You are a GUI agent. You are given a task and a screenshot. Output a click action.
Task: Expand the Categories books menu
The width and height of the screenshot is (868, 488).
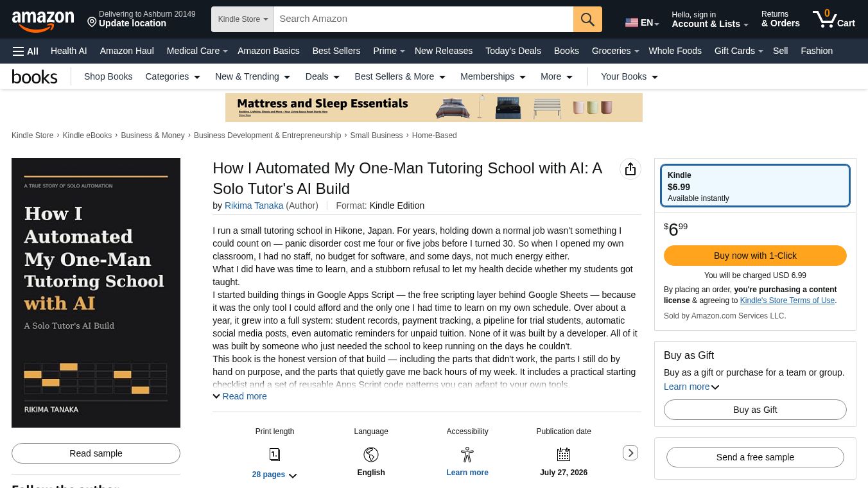coord(173,76)
